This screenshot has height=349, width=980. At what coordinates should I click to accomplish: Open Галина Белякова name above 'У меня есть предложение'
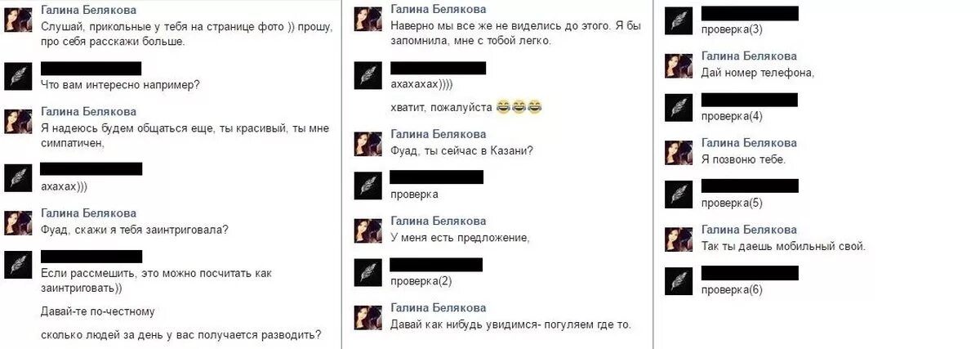pyautogui.click(x=439, y=221)
